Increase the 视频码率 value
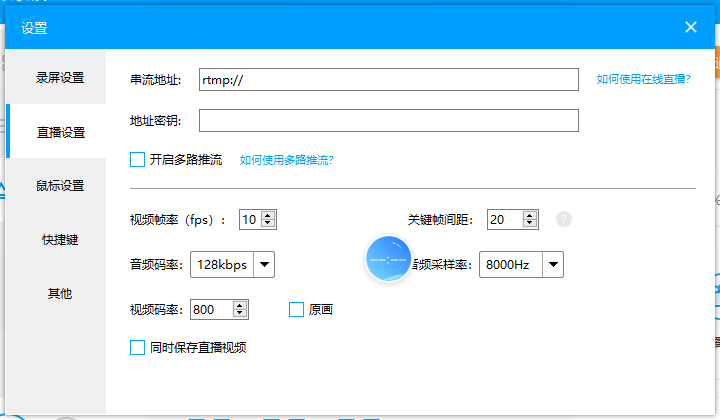This screenshot has width=720, height=420. coord(239,305)
